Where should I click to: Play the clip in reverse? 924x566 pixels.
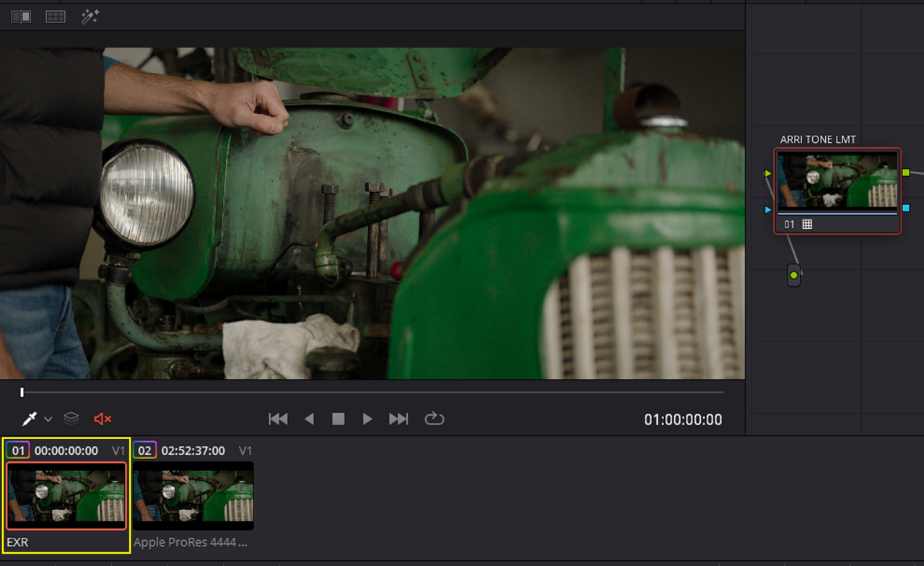(309, 419)
